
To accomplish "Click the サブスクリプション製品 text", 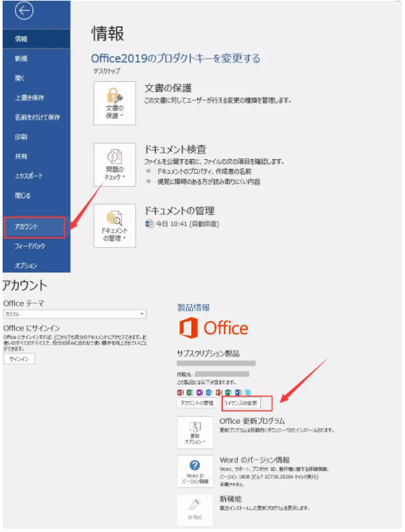I will click(208, 354).
